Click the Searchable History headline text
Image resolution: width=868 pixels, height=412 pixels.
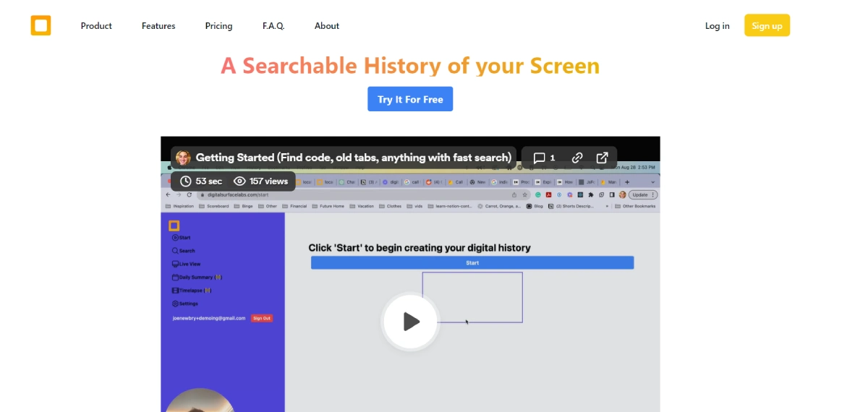click(410, 66)
